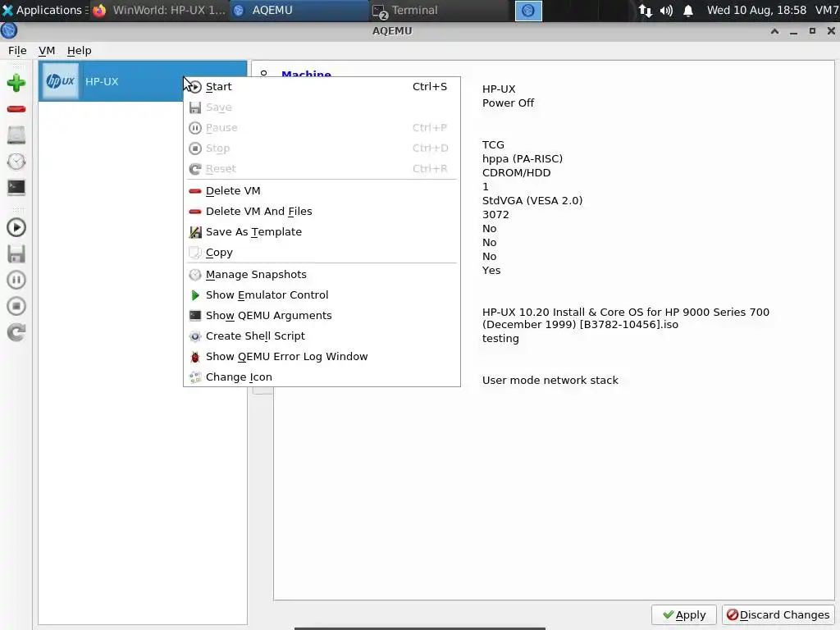Click the Reset arrow toolbar icon

(x=16, y=332)
